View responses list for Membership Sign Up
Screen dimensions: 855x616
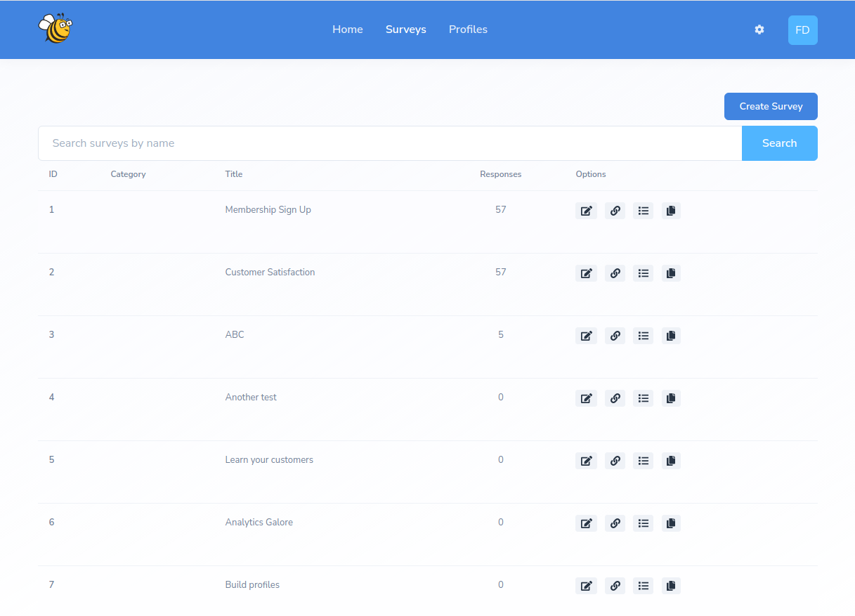click(643, 211)
